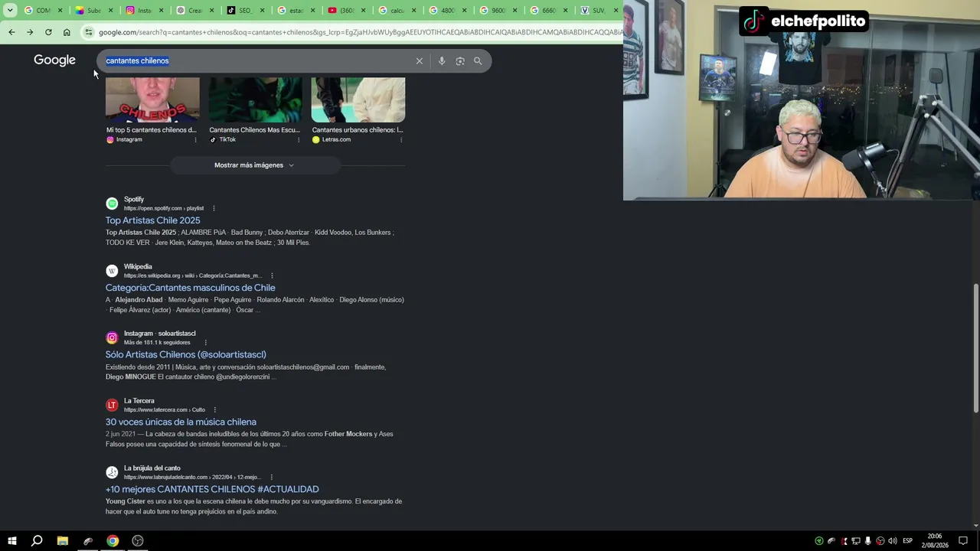This screenshot has width=980, height=551.
Task: Click the Spotify source name
Action: point(134,200)
